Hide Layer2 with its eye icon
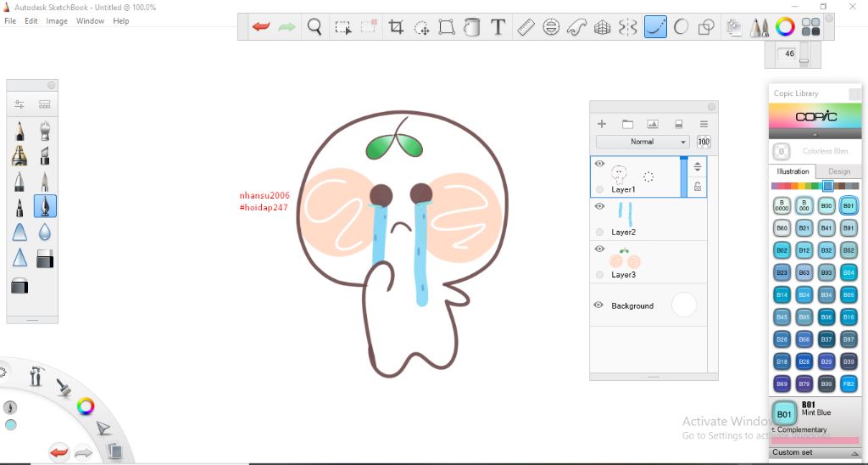Image resolution: width=868 pixels, height=465 pixels. pos(599,206)
